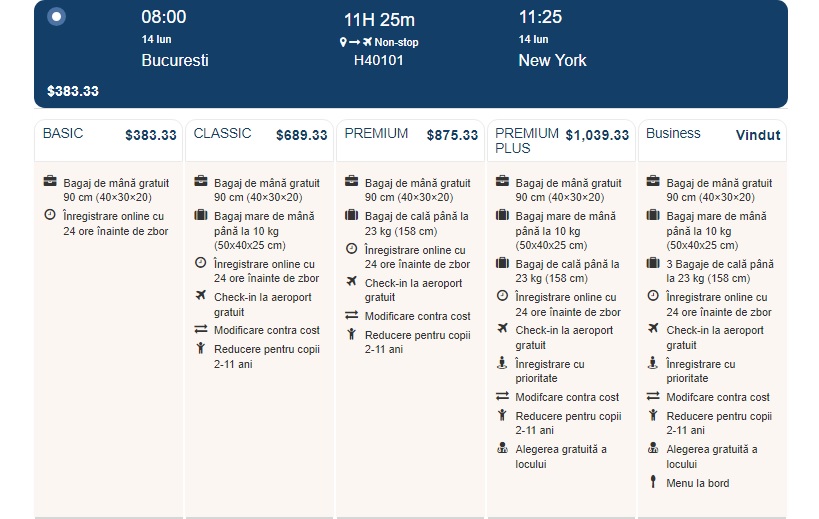The image size is (819, 519).
Task: Select the PREMIUM fare at $875.33
Action: click(411, 140)
